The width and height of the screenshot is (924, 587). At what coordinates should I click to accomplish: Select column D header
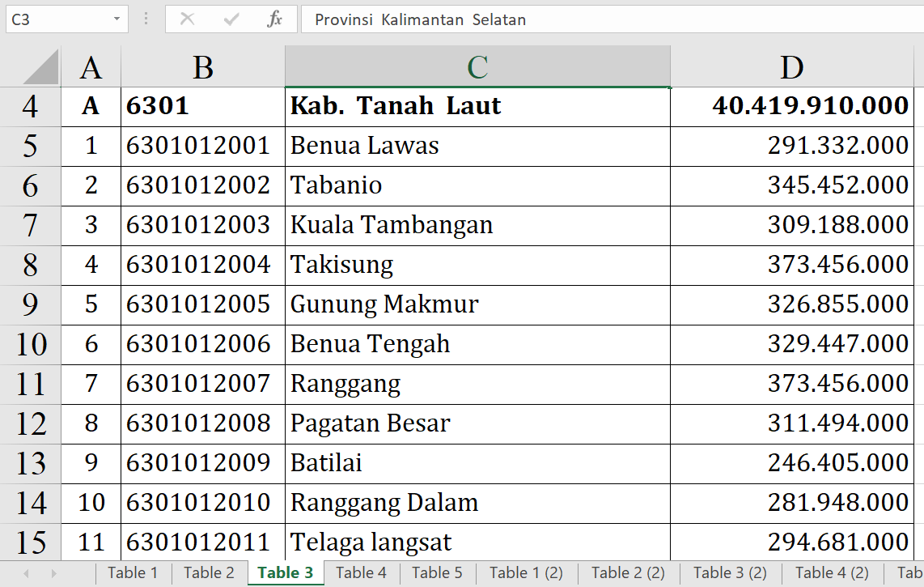[791, 68]
